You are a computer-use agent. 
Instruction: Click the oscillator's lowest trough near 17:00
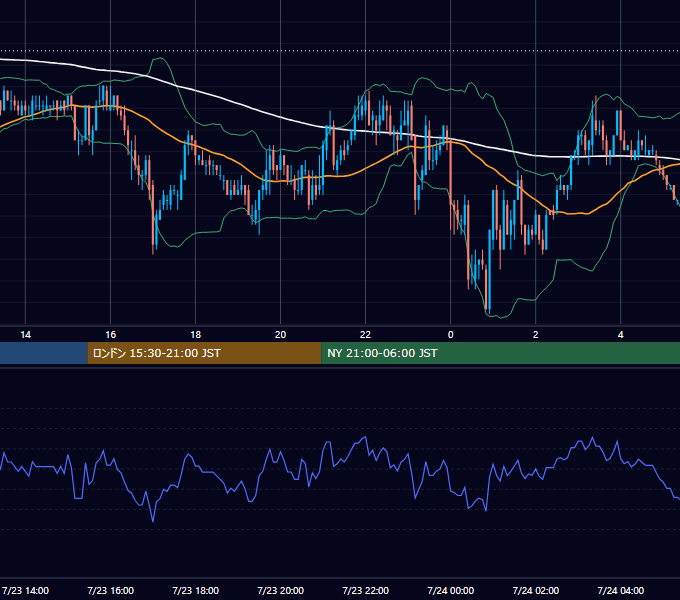coord(153,519)
